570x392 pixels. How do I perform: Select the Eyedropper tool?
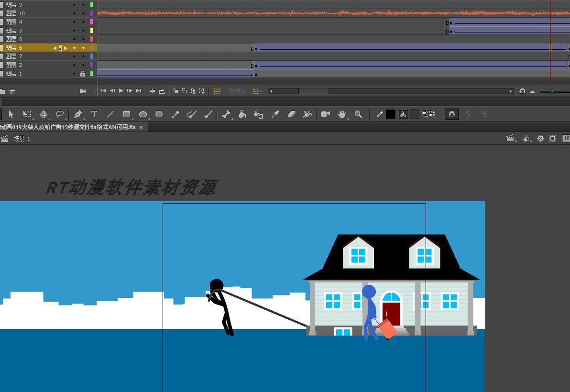tap(275, 114)
